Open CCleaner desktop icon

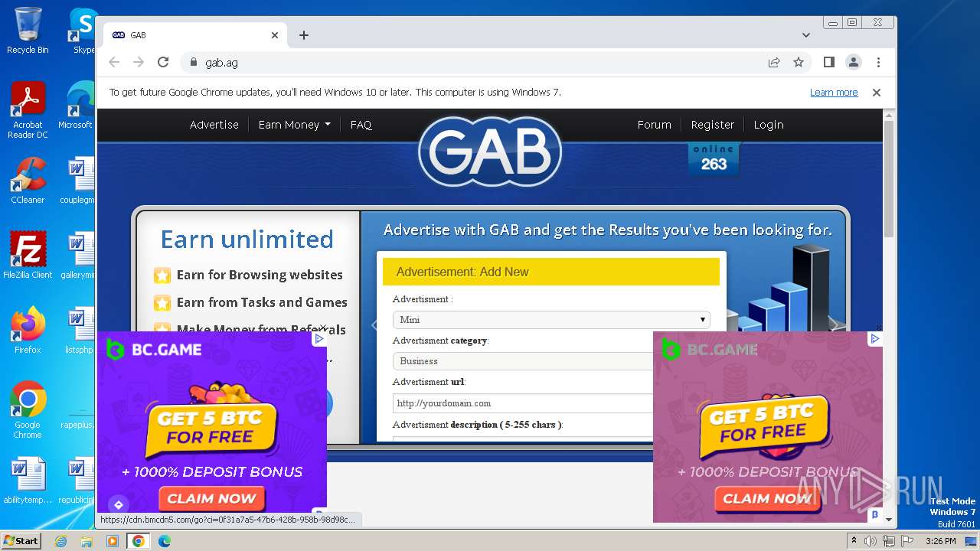point(28,181)
